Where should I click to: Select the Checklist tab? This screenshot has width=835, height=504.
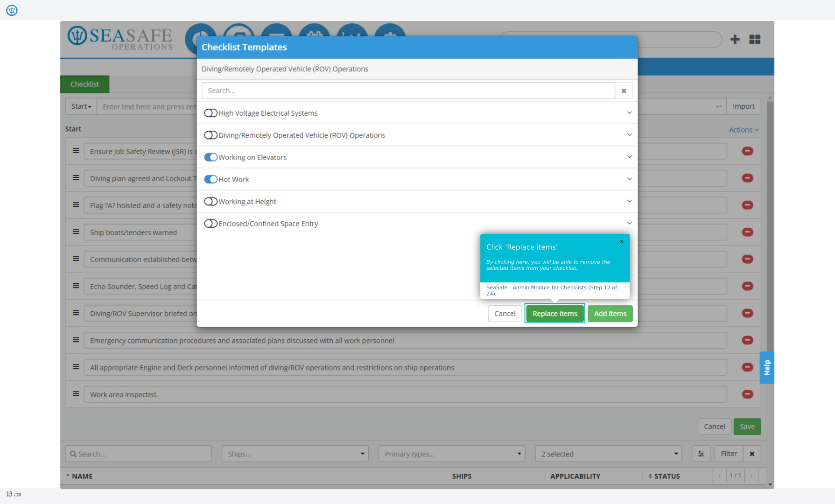tap(84, 84)
